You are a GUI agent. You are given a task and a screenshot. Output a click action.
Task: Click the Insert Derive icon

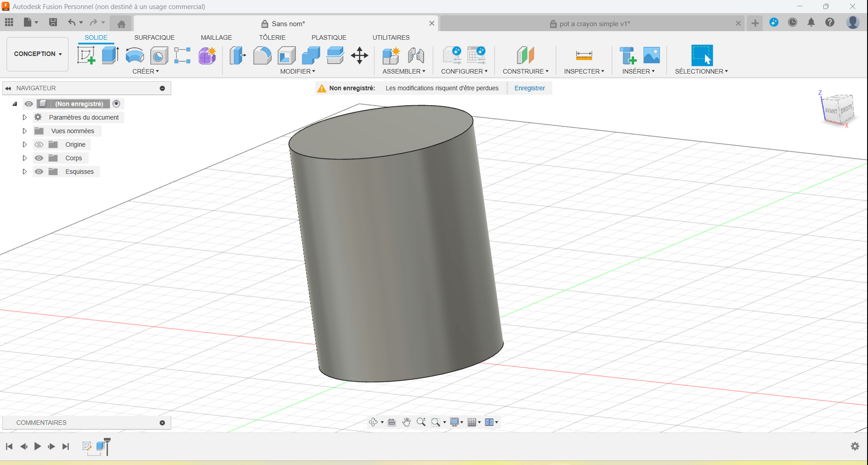click(627, 56)
